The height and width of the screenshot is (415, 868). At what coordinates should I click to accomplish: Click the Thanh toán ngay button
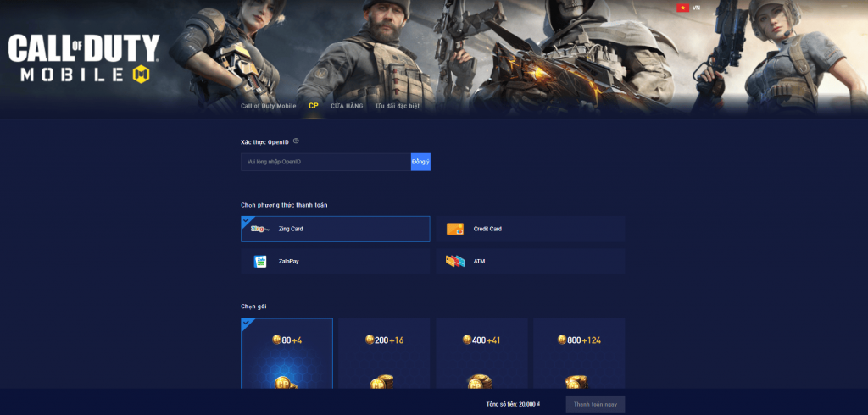pyautogui.click(x=595, y=404)
